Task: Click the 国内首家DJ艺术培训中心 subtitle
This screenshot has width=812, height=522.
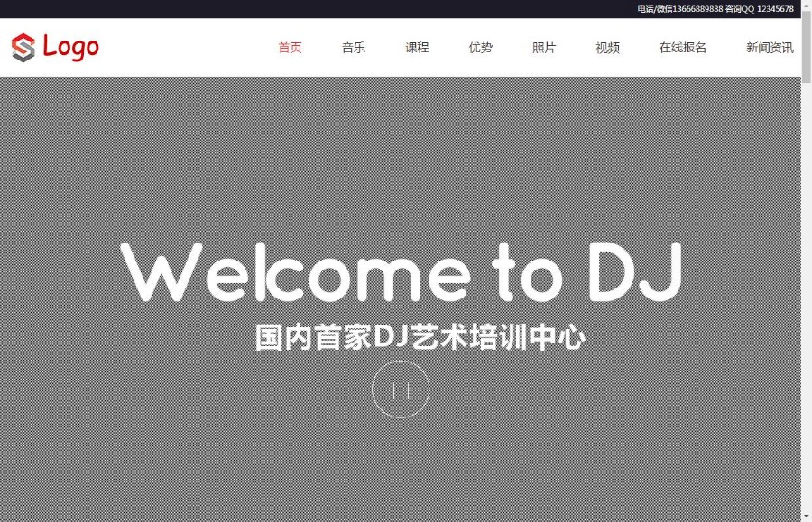Action: click(420, 335)
